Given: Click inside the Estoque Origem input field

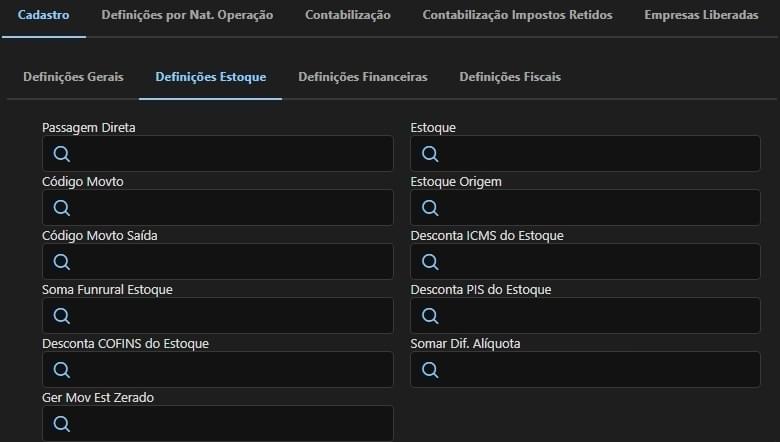Looking at the screenshot, I should (600, 208).
